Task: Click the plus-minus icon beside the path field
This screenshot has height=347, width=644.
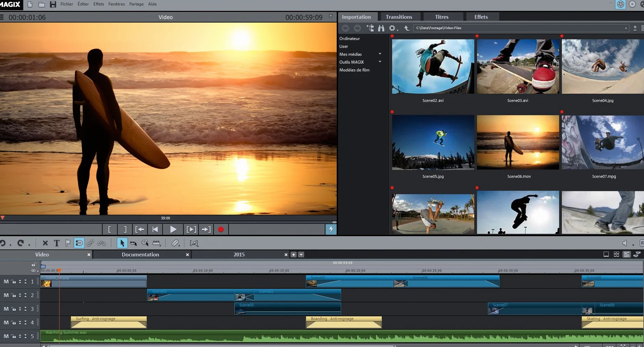Action: [635, 28]
